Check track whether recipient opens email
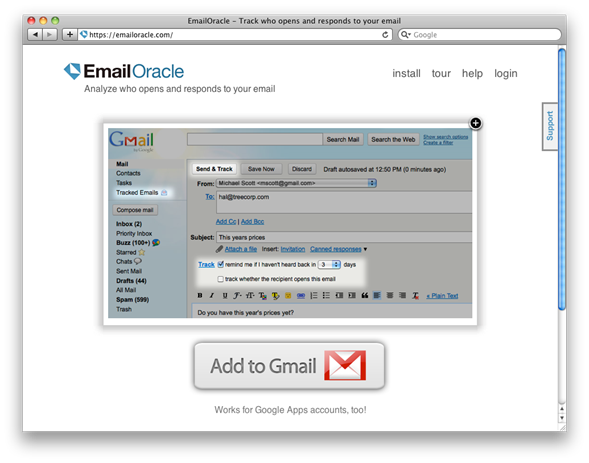This screenshot has width=589, height=463. click(x=220, y=279)
